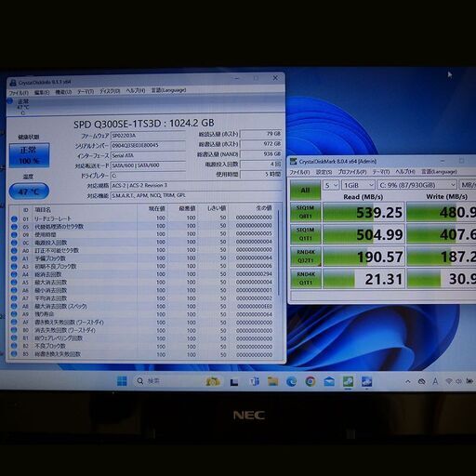This screenshot has width=476, height=476.
Task: Click the 項目名 column header
Action: coord(43,210)
